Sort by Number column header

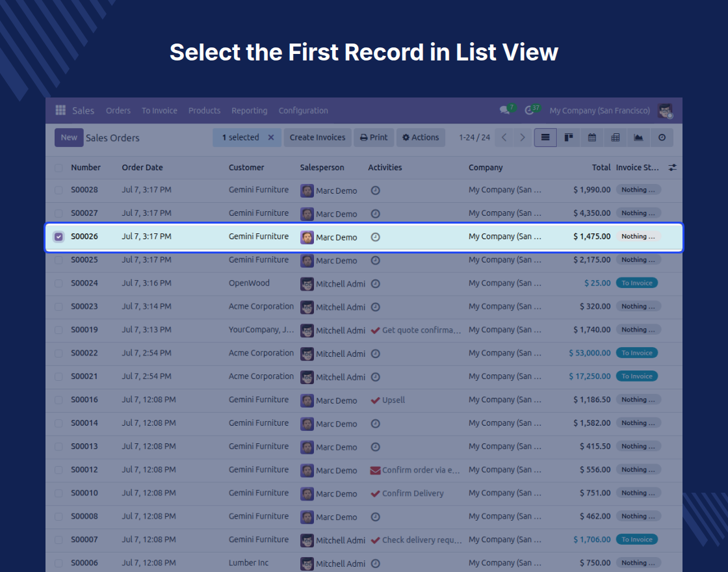[86, 168]
